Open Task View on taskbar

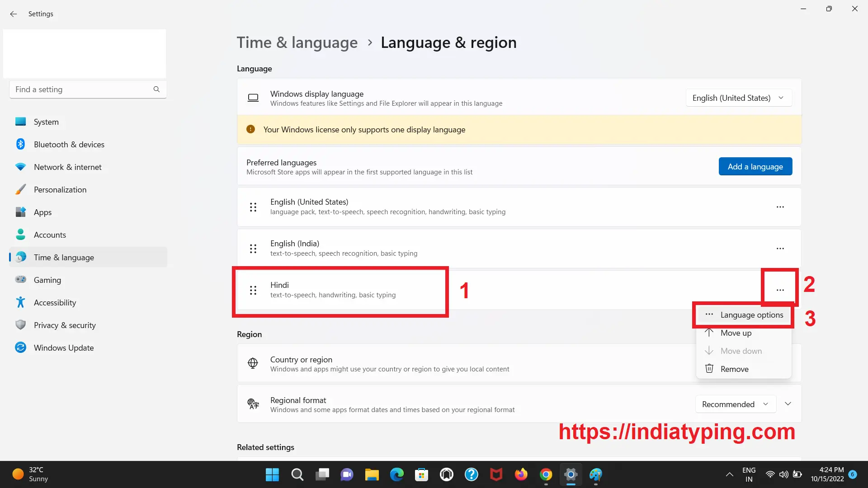(322, 474)
